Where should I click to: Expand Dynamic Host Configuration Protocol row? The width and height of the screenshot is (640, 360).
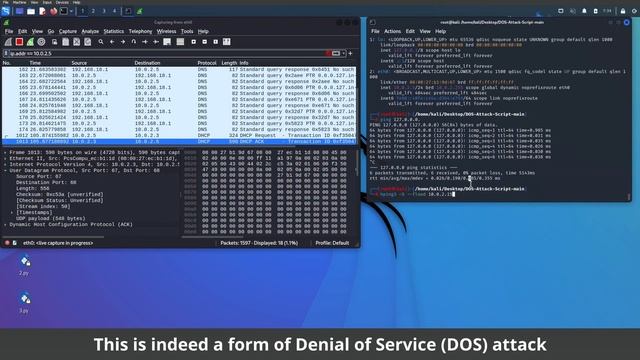pos(5,224)
